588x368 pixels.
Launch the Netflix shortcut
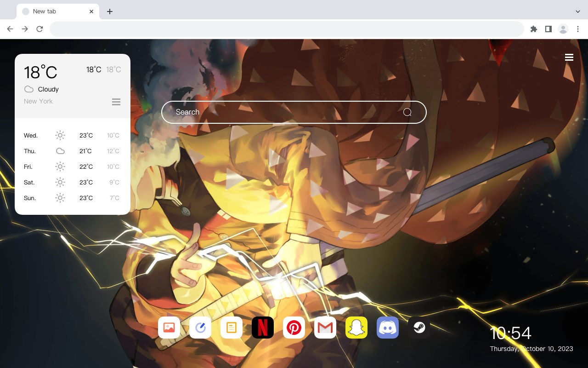pos(263,328)
